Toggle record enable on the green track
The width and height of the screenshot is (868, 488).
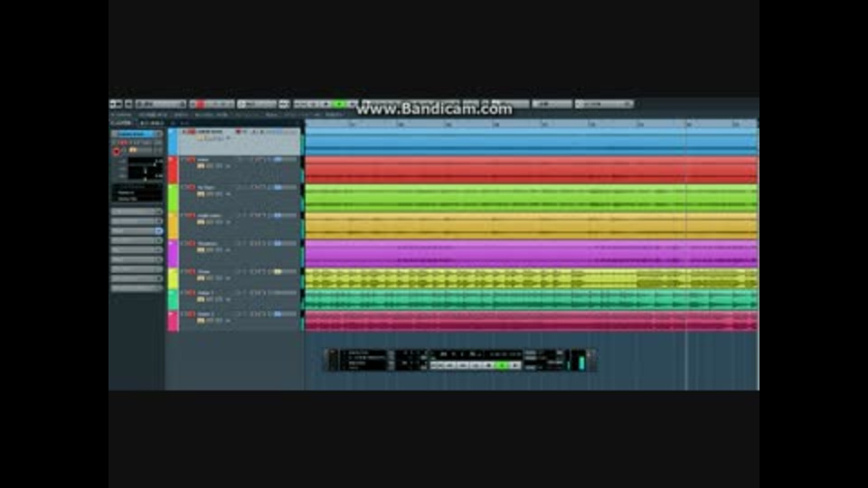point(192,188)
